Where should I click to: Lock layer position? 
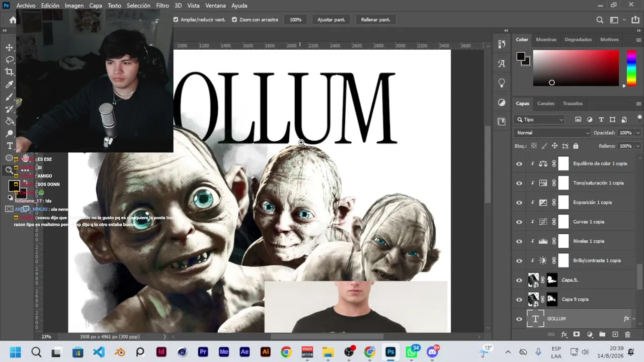554,146
